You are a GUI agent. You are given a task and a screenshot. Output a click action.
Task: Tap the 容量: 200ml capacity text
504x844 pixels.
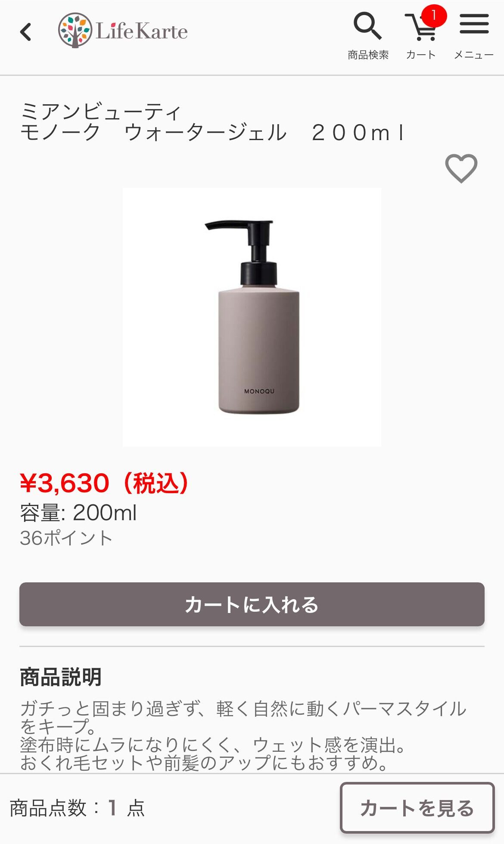[78, 513]
